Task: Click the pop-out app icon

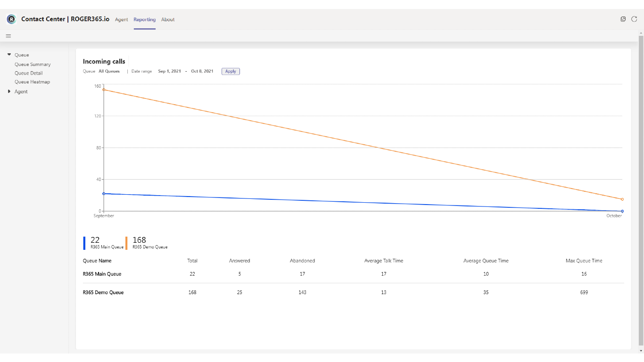Action: (623, 19)
